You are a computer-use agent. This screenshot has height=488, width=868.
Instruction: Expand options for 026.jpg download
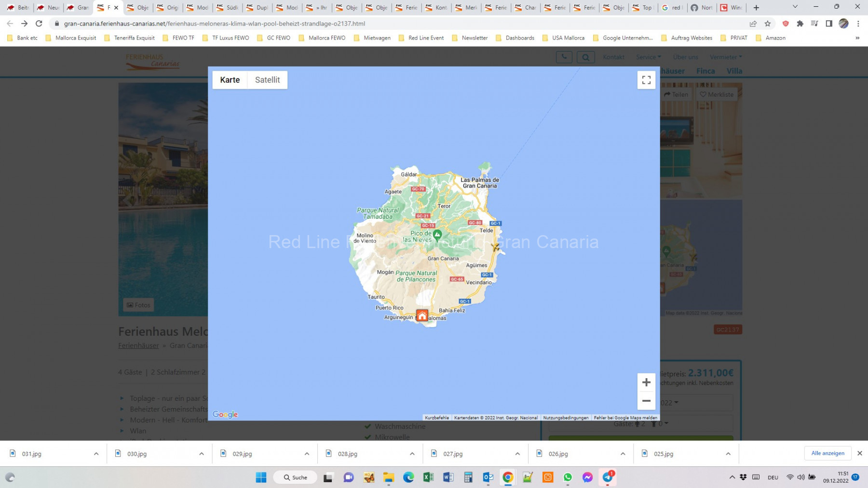[x=623, y=454]
